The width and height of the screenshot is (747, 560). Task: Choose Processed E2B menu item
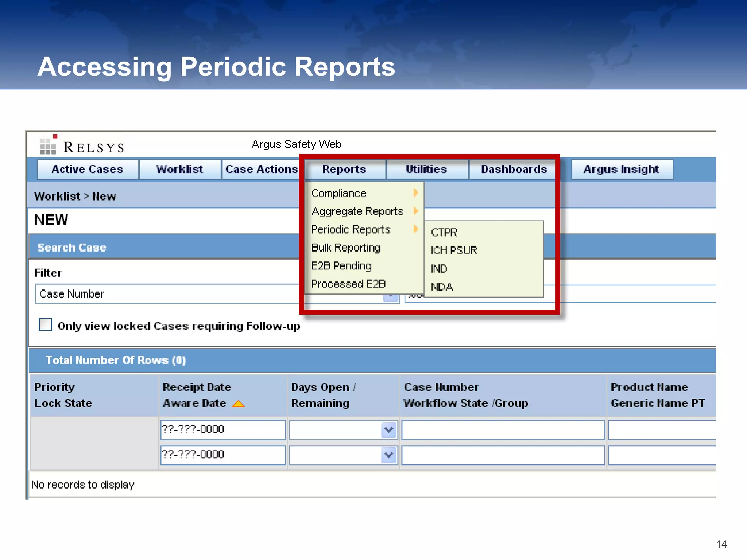pyautogui.click(x=364, y=284)
